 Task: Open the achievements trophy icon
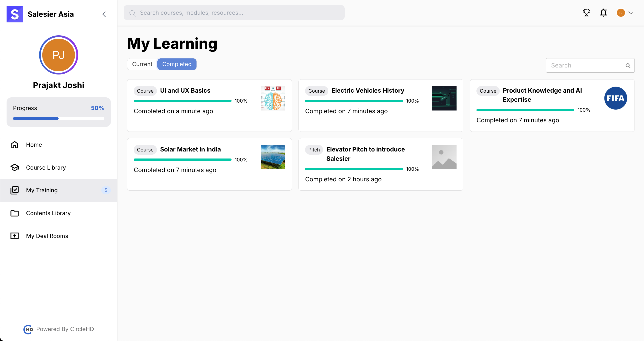pos(586,13)
